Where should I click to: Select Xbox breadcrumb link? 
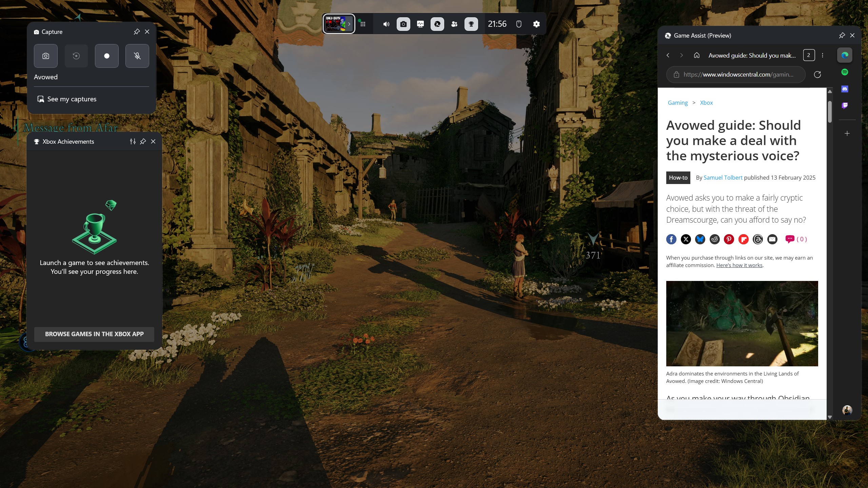(707, 102)
